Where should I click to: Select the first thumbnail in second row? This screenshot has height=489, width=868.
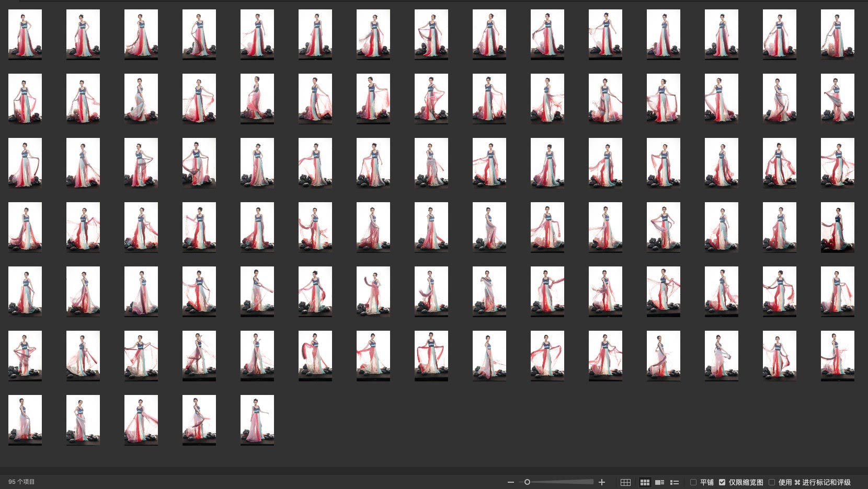(25, 99)
